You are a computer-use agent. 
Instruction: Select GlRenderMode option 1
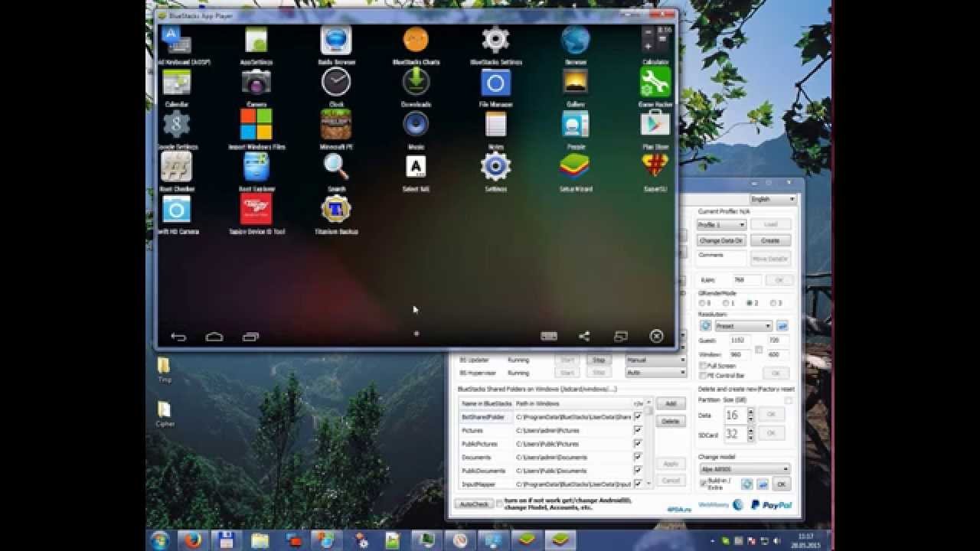tap(724, 303)
